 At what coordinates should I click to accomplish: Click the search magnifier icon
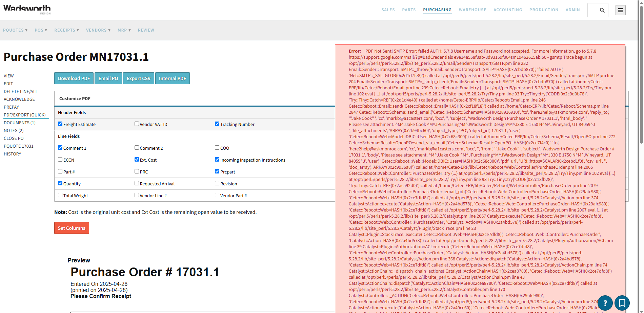pyautogui.click(x=602, y=10)
